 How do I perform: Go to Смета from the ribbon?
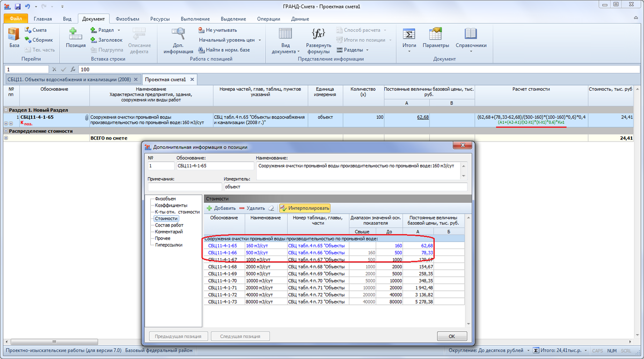[x=35, y=31]
